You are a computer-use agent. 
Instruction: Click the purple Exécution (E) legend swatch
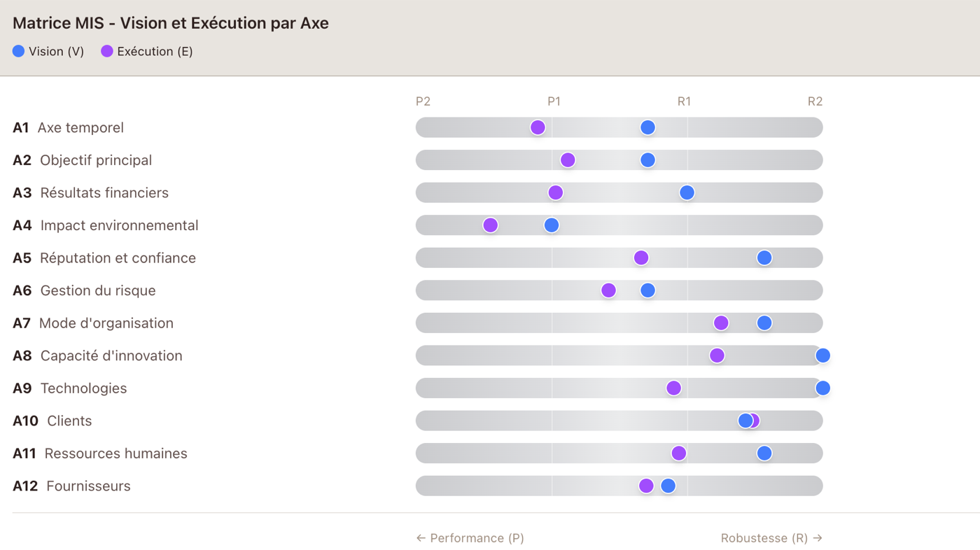(x=107, y=51)
